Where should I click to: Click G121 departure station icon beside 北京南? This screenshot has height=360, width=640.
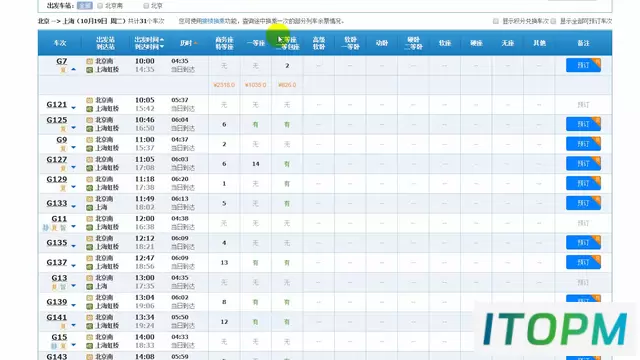89,100
